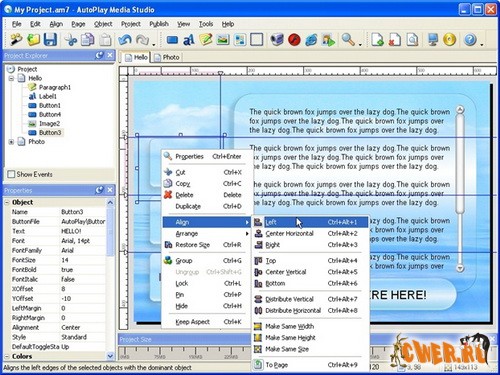Choose Align Left in the submenu
Viewport: 500px width, 375px height.
click(x=311, y=222)
